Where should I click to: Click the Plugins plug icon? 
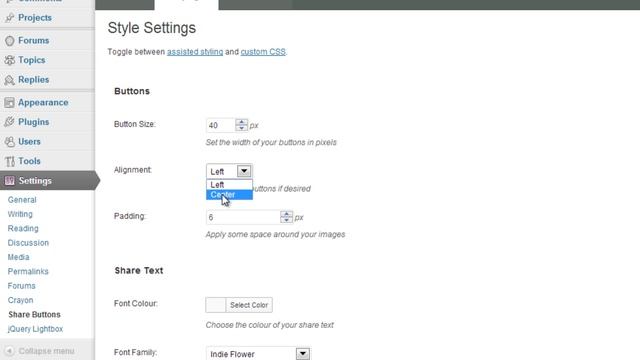pyautogui.click(x=9, y=122)
